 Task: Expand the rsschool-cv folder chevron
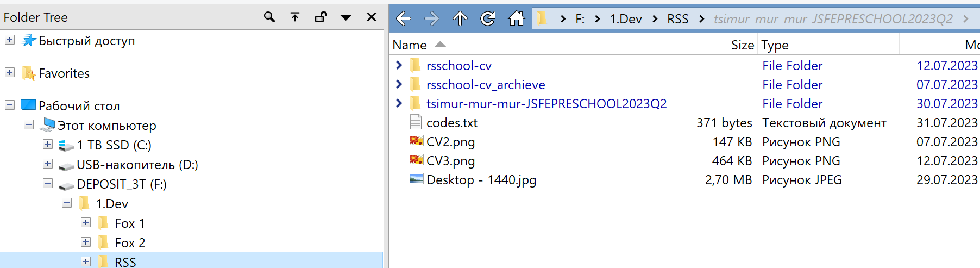click(399, 66)
